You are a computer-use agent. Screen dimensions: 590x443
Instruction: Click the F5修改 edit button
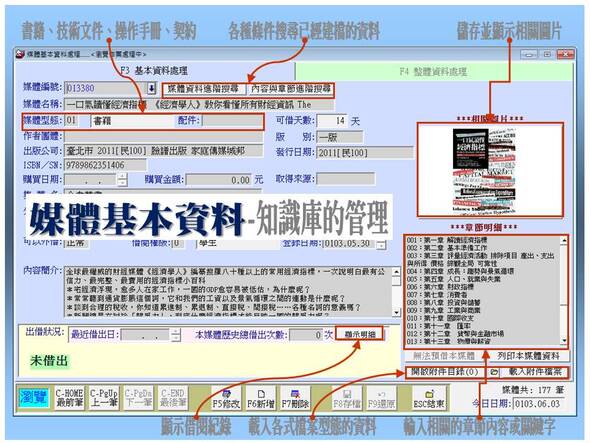point(226,399)
